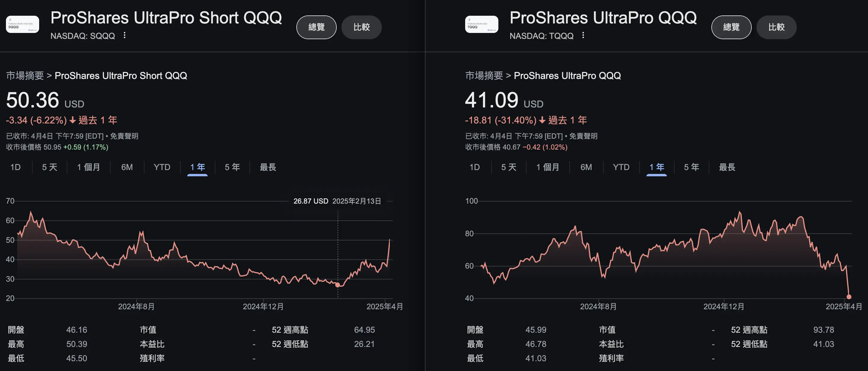The image size is (868, 371).
Task: Click TQQQ 52 週低點 value 41.03
Action: click(824, 344)
